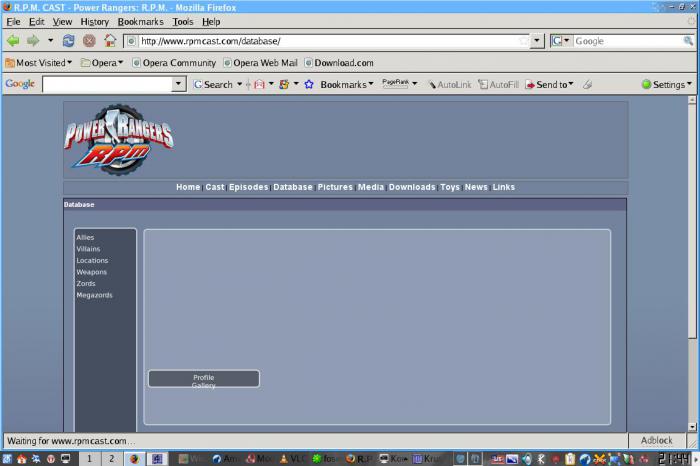Click the Gmail envelope icon on toolbar

pyautogui.click(x=259, y=84)
